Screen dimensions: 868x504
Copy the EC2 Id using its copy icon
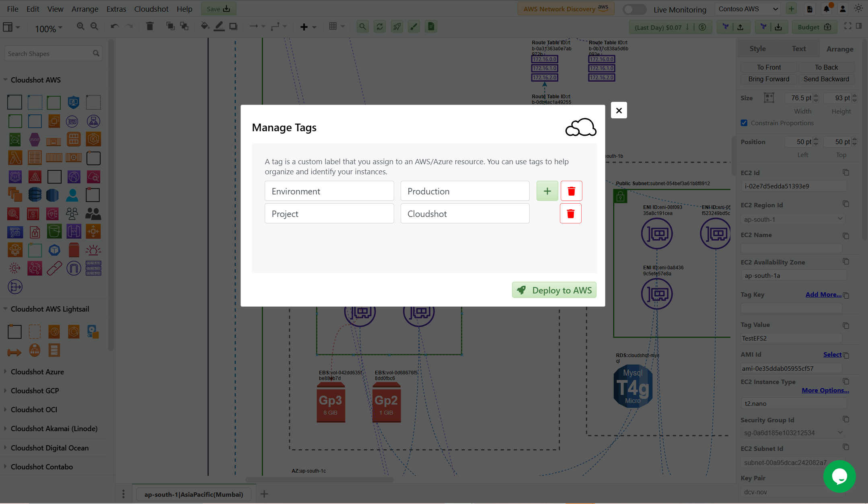click(845, 172)
